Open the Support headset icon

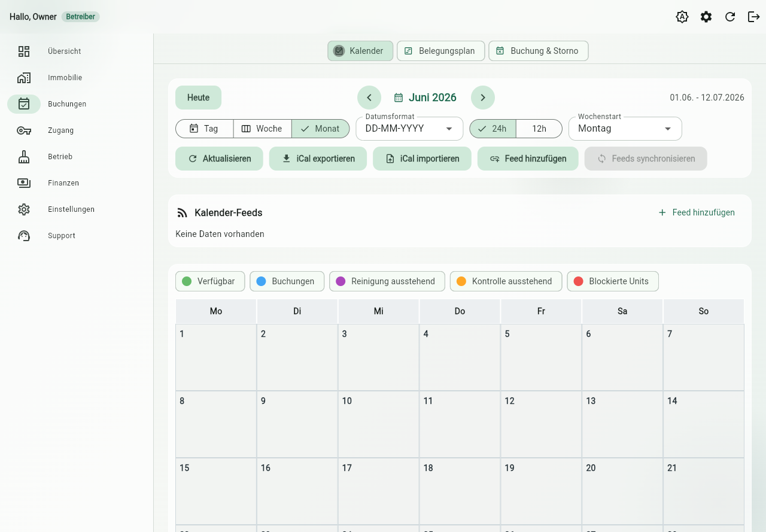point(24,236)
